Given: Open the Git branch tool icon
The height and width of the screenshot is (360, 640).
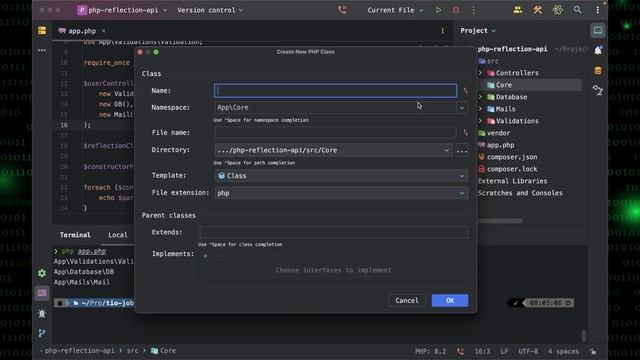Looking at the screenshot, I should (x=42, y=333).
